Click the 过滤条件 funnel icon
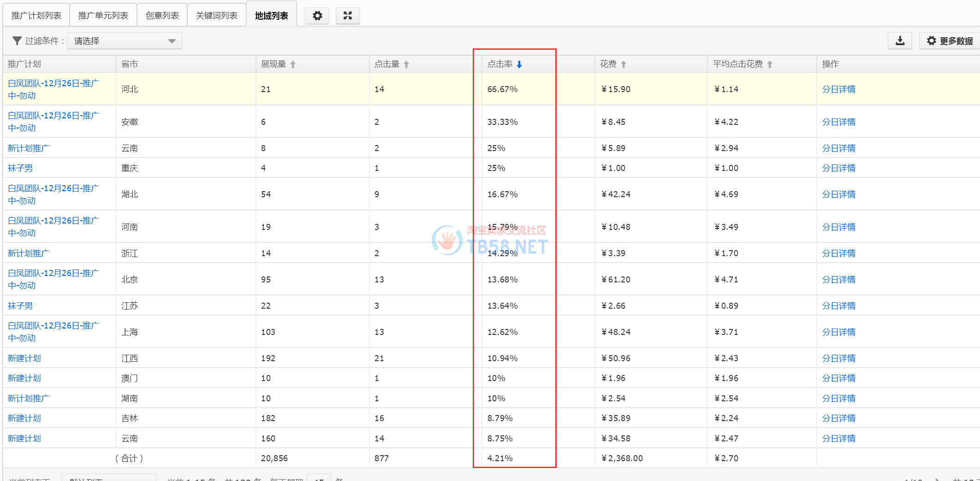The height and width of the screenshot is (481, 980). click(17, 41)
